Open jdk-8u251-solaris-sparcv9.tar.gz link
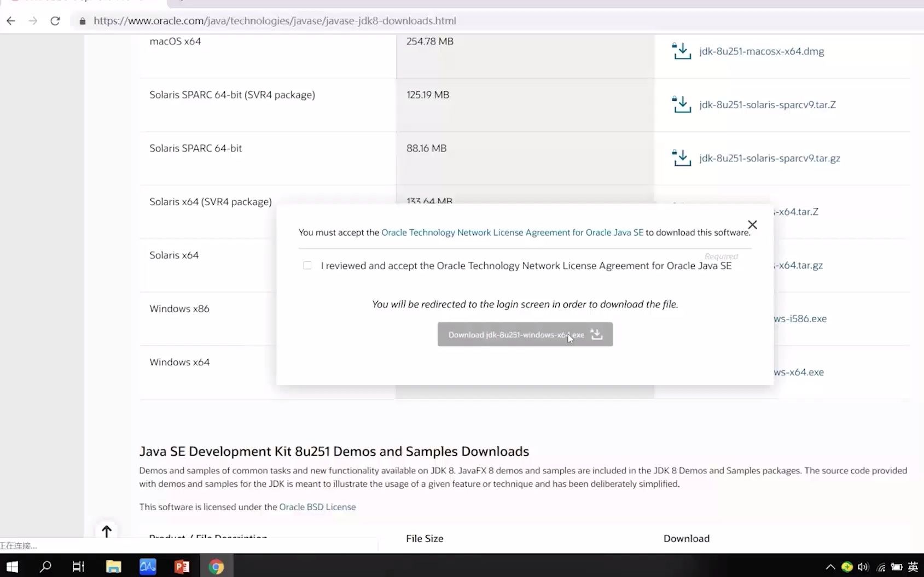The height and width of the screenshot is (577, 924). click(770, 159)
